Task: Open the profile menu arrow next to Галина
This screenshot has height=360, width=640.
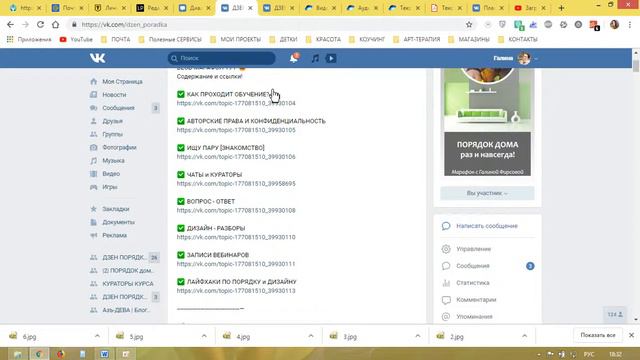Action: coord(536,59)
